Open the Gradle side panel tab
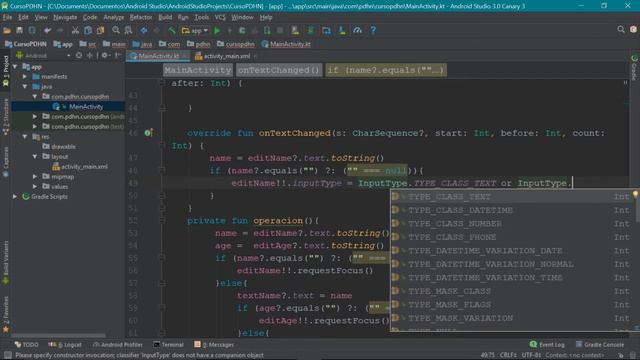 coord(634,68)
